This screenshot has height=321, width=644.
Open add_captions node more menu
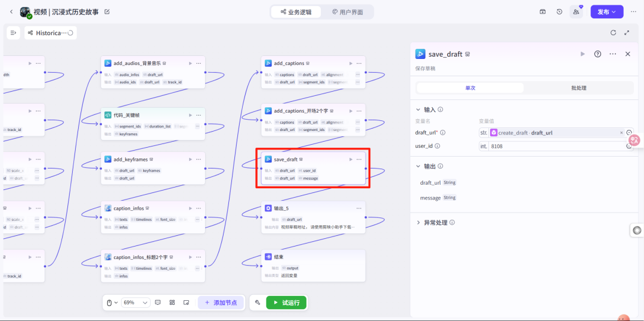(359, 63)
